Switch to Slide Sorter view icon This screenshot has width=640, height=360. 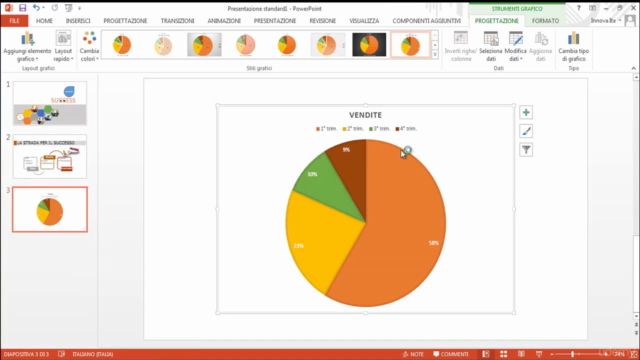point(504,354)
